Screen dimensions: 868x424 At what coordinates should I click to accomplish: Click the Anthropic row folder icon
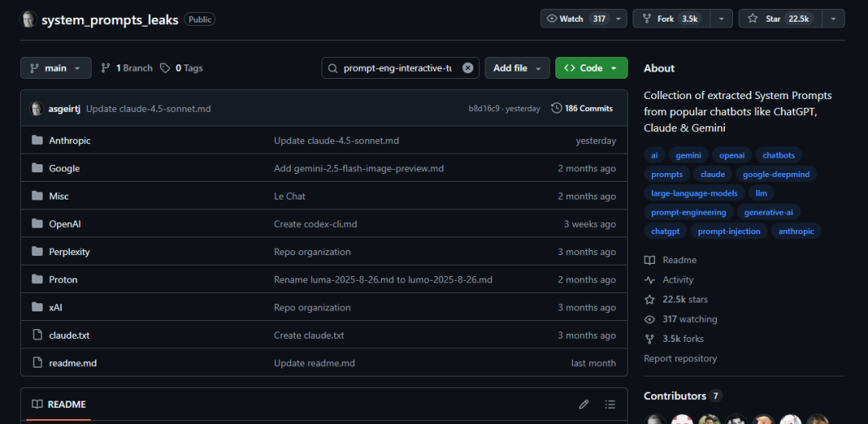[x=37, y=140]
